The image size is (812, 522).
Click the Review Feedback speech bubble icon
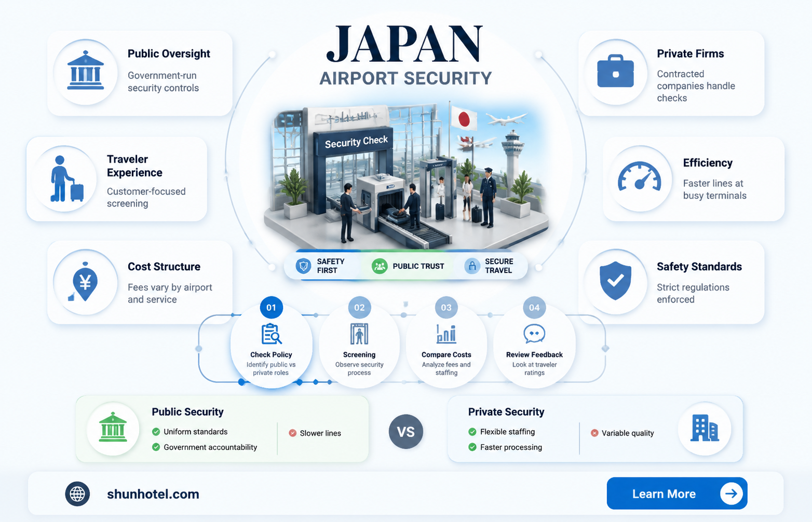(x=534, y=334)
